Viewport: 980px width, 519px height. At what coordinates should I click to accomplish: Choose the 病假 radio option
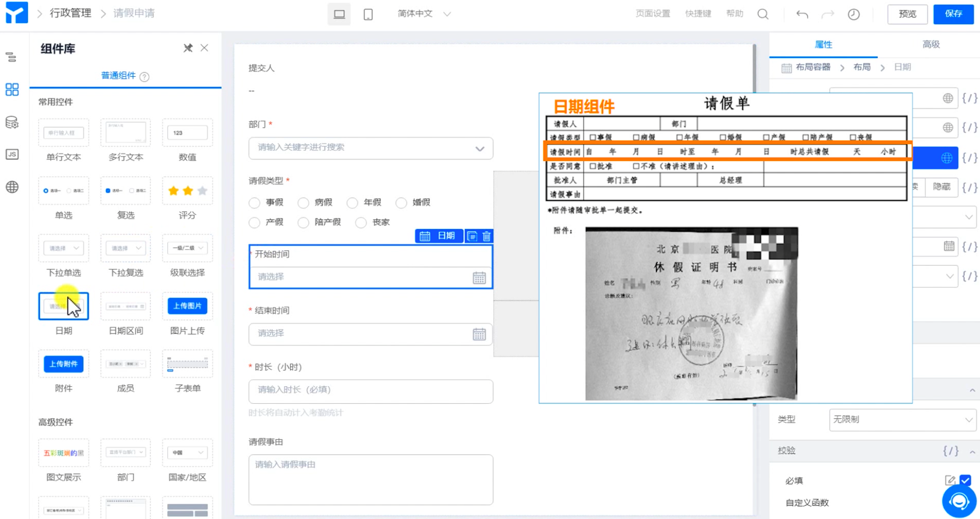coord(303,203)
